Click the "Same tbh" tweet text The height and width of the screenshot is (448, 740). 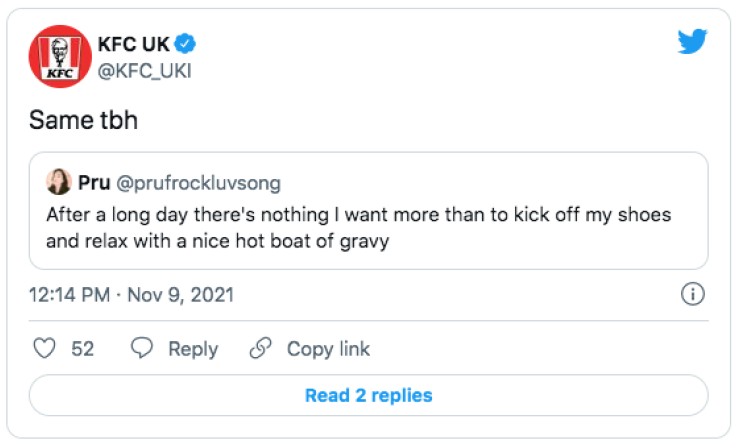(82, 120)
